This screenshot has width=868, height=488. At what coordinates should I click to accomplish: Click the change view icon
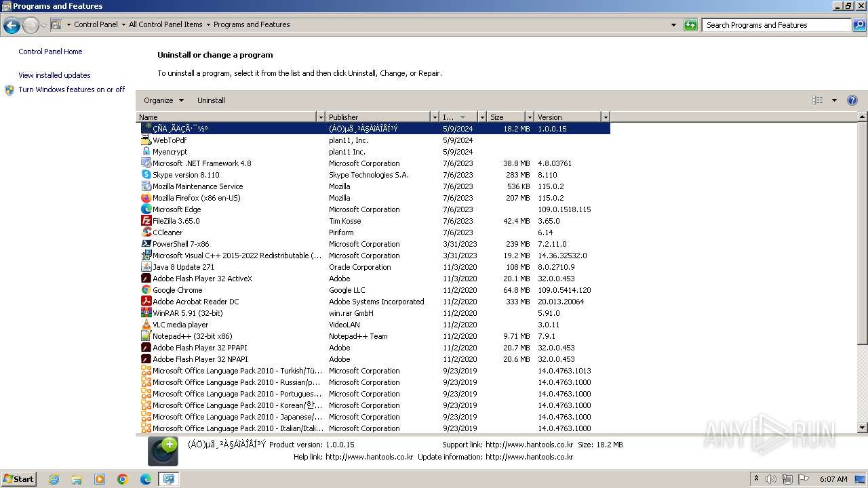coord(818,100)
